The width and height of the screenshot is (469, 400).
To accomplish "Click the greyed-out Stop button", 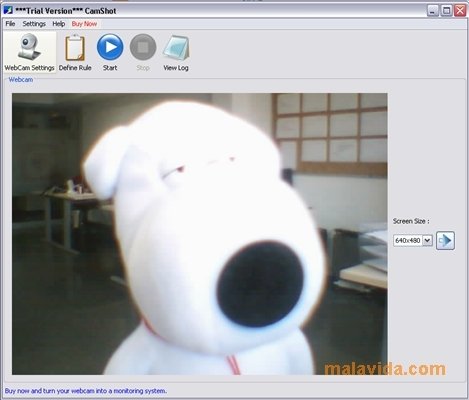I will pos(143,52).
